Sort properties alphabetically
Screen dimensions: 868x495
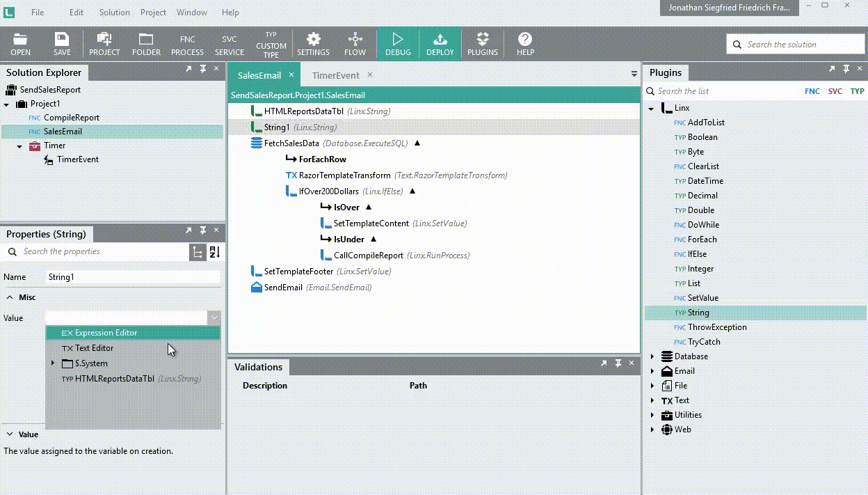(214, 252)
